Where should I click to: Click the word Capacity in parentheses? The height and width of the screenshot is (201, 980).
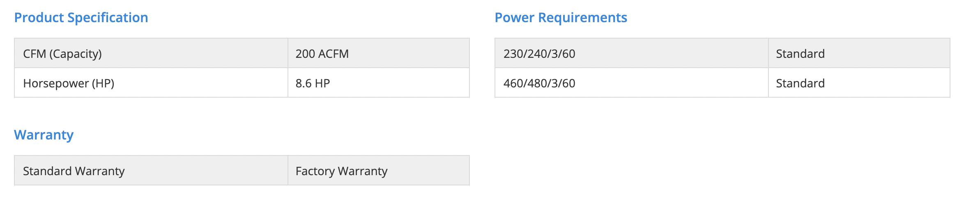click(76, 54)
